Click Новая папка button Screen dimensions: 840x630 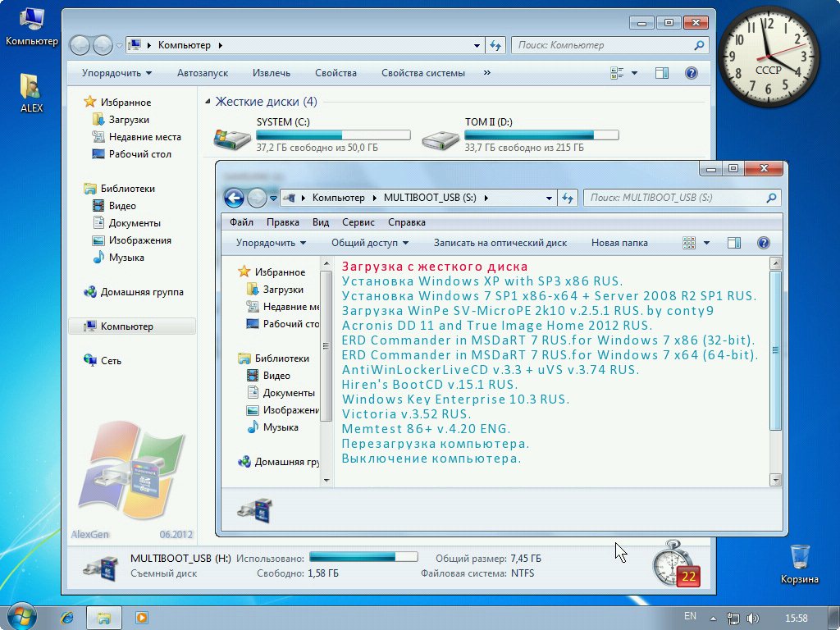click(619, 243)
